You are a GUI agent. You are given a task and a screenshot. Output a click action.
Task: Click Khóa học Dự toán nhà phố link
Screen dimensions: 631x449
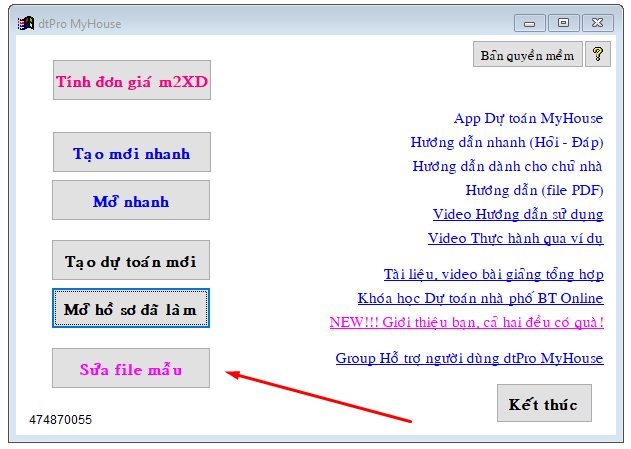point(480,298)
